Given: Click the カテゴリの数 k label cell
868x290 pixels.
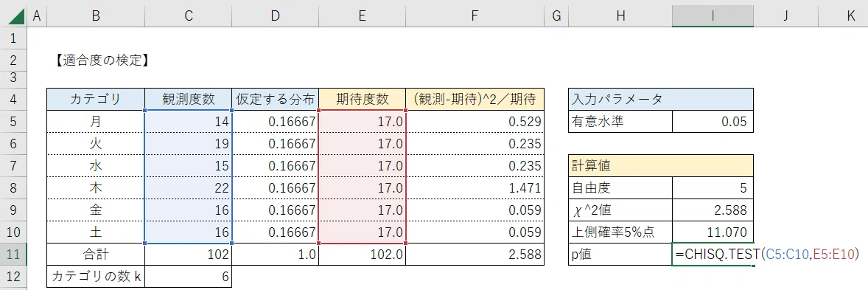Looking at the screenshot, I should (x=96, y=277).
